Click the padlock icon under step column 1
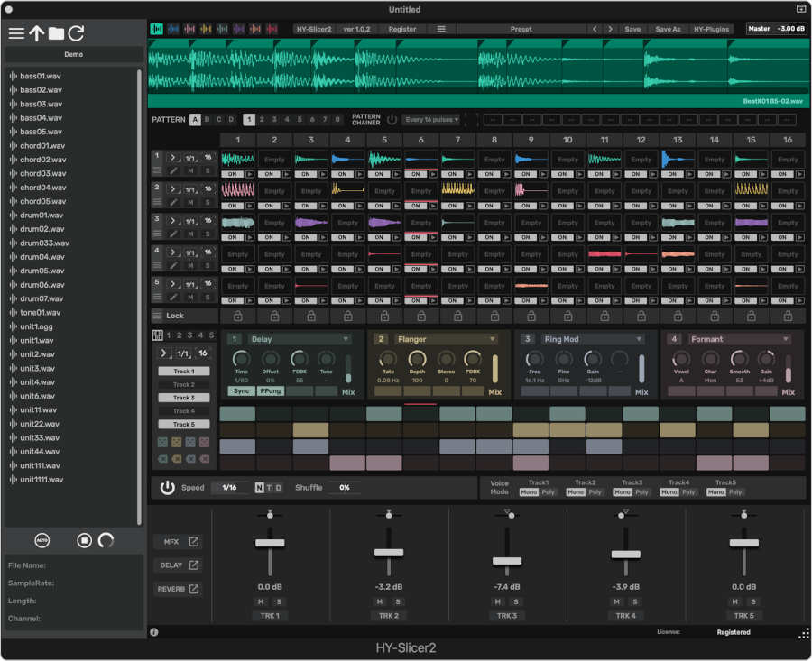The width and height of the screenshot is (812, 661). pos(239,316)
